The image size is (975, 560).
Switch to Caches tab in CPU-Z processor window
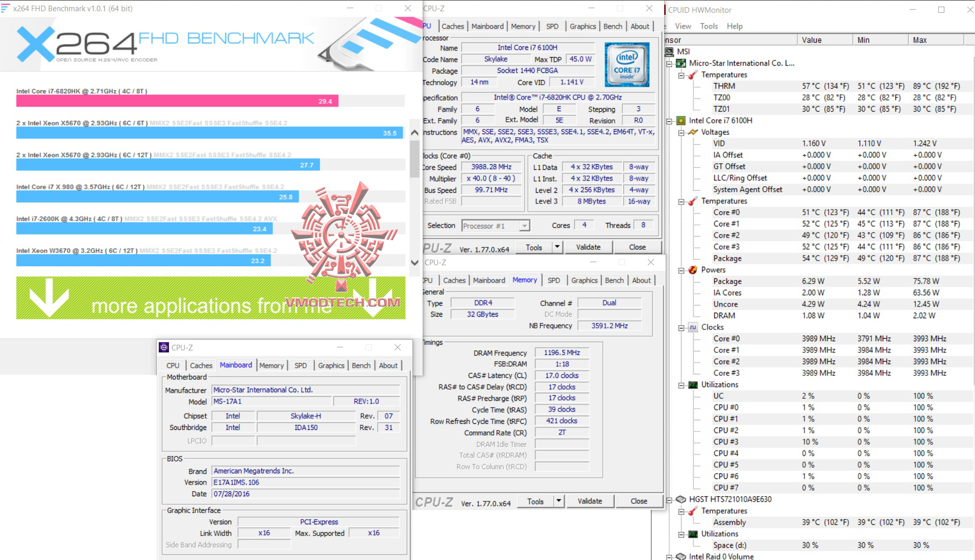coord(453,27)
